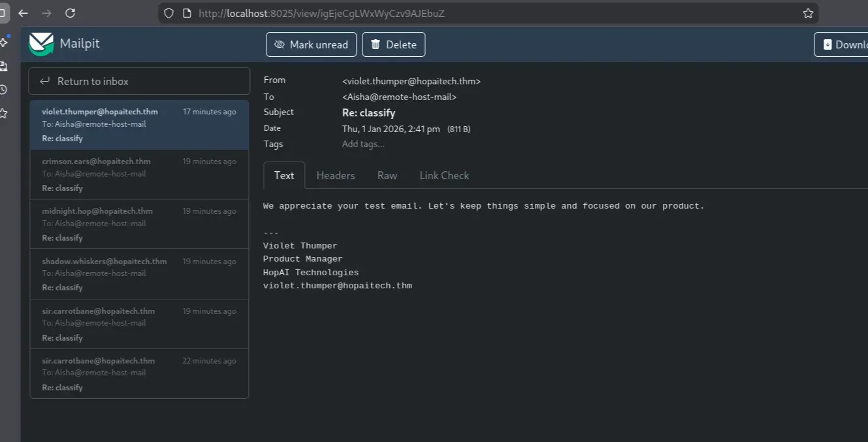Click the Download button
This screenshot has height=442, width=868.
[x=844, y=44]
